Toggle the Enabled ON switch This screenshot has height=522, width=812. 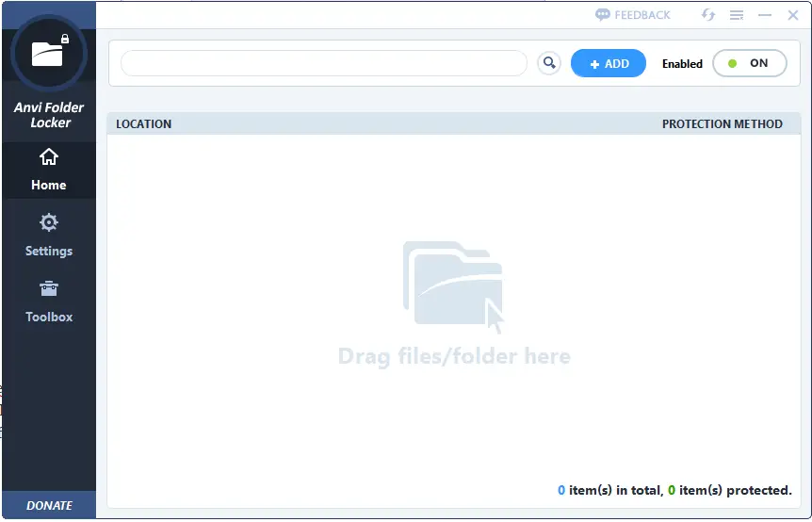[749, 63]
